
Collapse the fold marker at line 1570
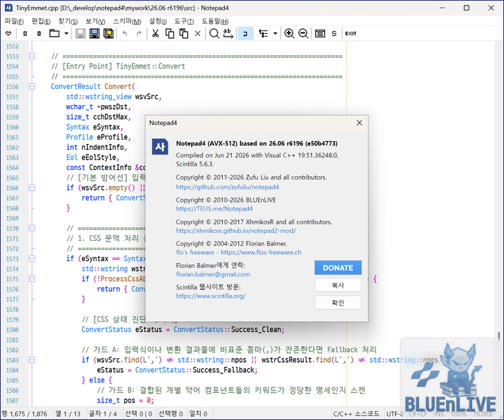click(x=32, y=229)
